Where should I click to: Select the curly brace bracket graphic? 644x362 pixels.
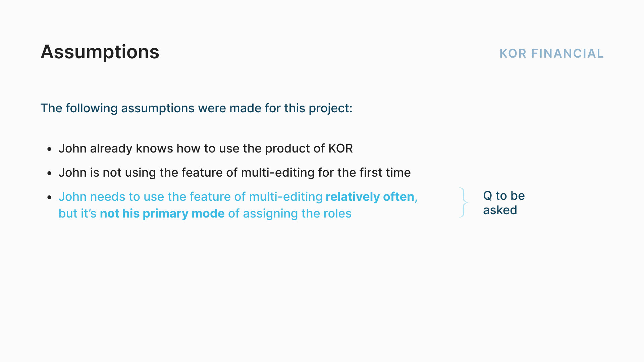[x=463, y=202]
